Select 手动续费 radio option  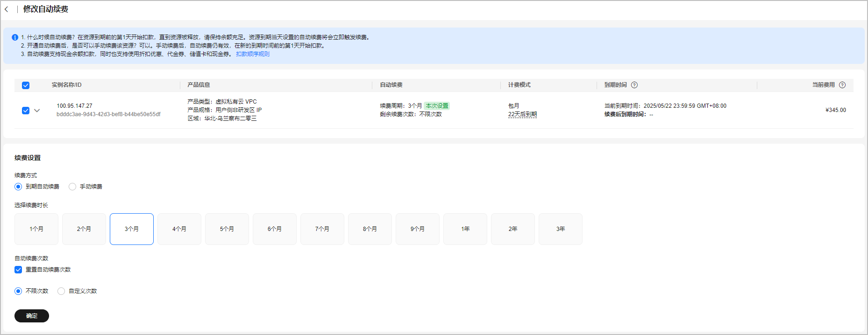pyautogui.click(x=72, y=187)
